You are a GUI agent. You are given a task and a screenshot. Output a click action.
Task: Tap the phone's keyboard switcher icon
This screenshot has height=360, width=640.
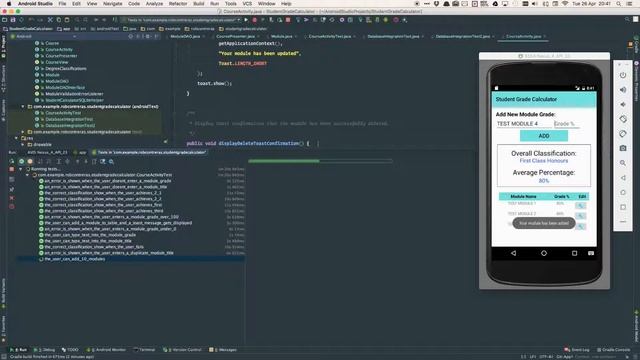tap(591, 253)
